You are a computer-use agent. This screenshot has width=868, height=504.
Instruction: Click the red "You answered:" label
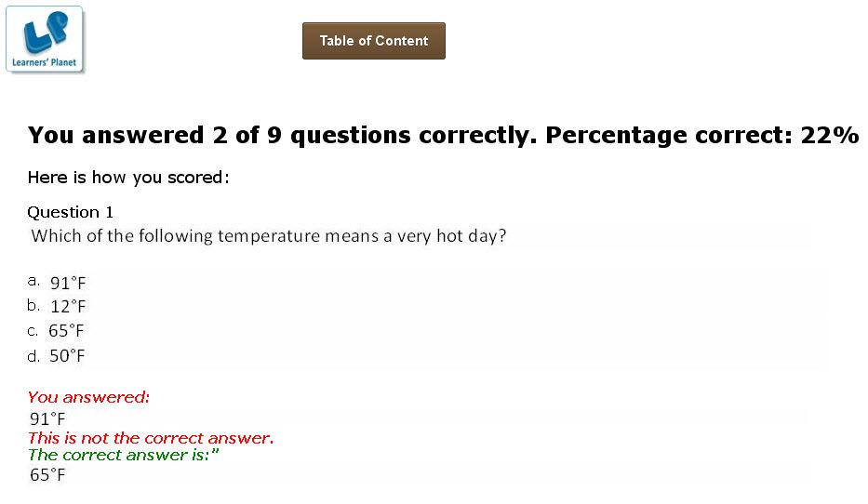point(88,398)
